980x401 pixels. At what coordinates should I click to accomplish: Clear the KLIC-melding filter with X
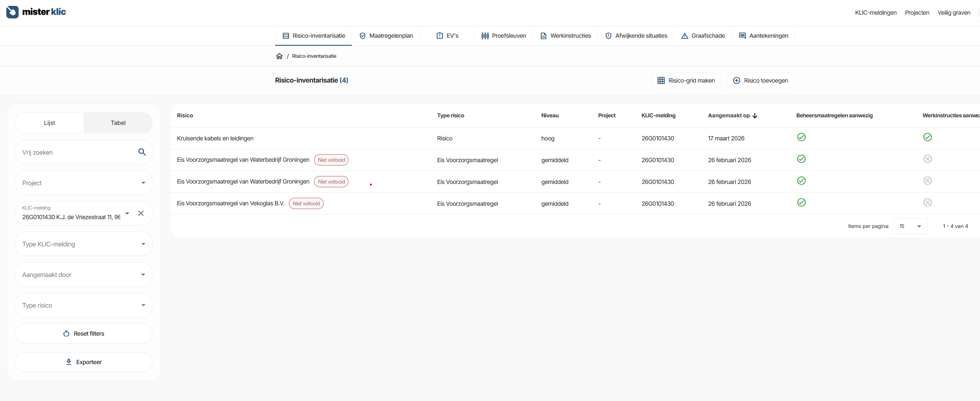(x=141, y=213)
